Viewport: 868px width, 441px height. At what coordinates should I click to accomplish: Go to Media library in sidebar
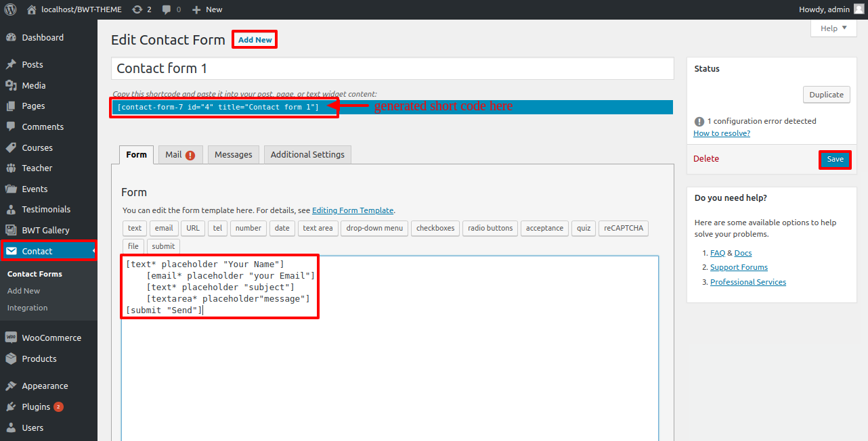click(33, 85)
